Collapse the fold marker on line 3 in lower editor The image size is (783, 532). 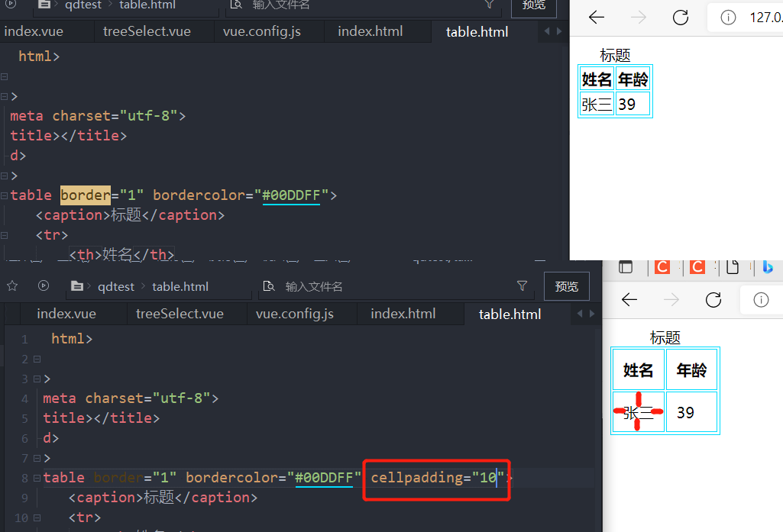coord(37,379)
